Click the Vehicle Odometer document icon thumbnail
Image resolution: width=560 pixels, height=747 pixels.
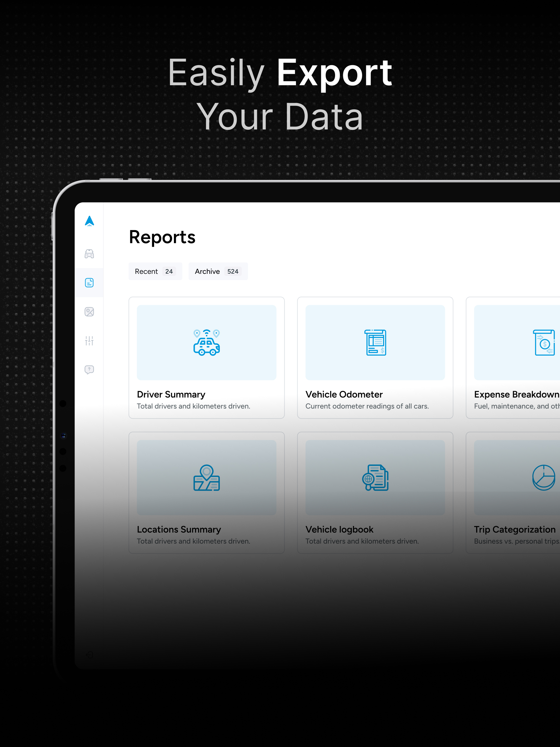click(x=375, y=343)
